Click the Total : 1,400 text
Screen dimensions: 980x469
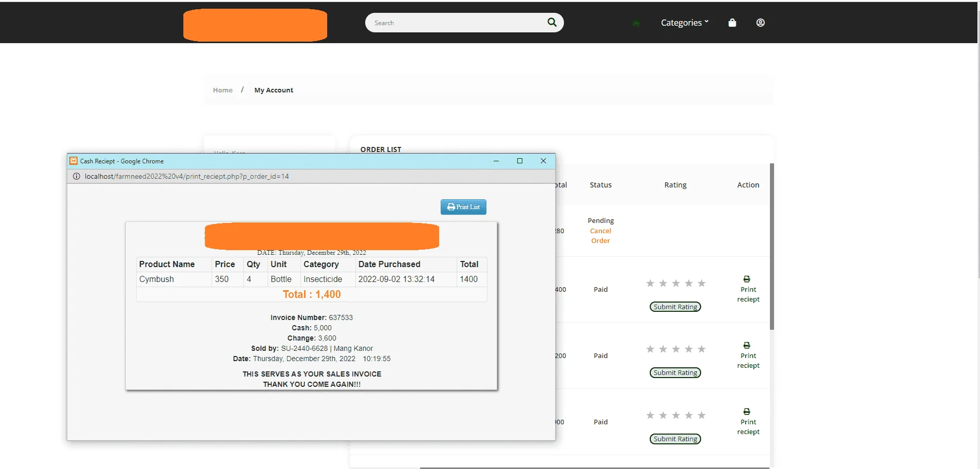[x=312, y=294]
